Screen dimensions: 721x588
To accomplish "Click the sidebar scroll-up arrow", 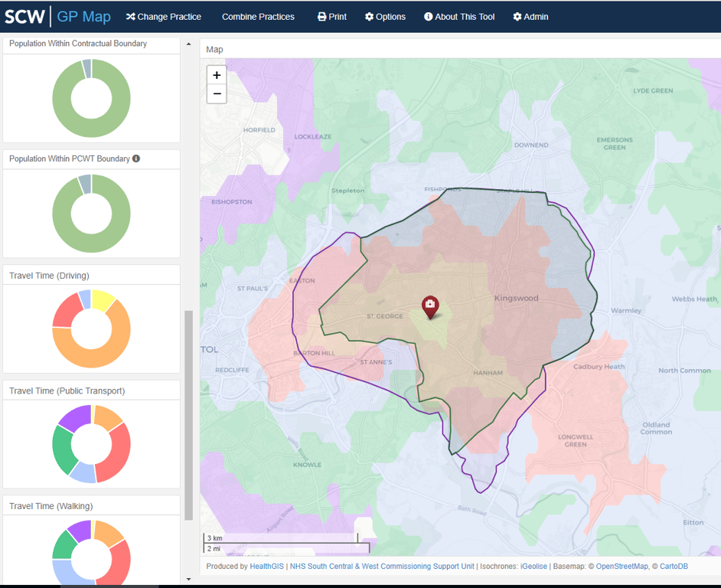I will click(x=189, y=44).
